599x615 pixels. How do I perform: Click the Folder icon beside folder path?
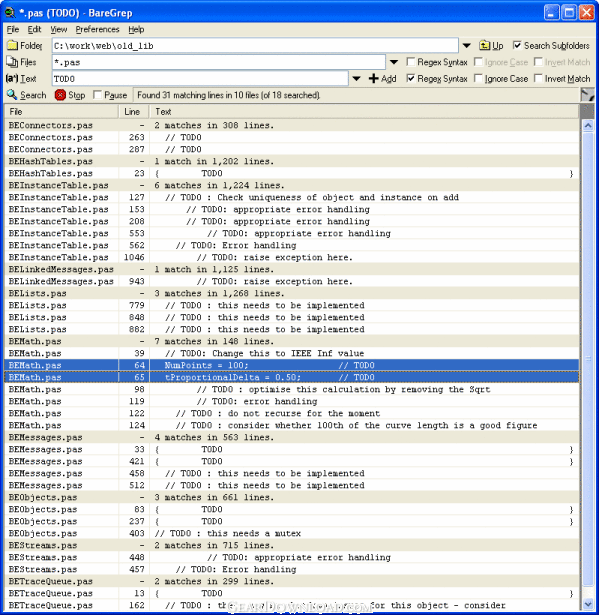[x=13, y=45]
